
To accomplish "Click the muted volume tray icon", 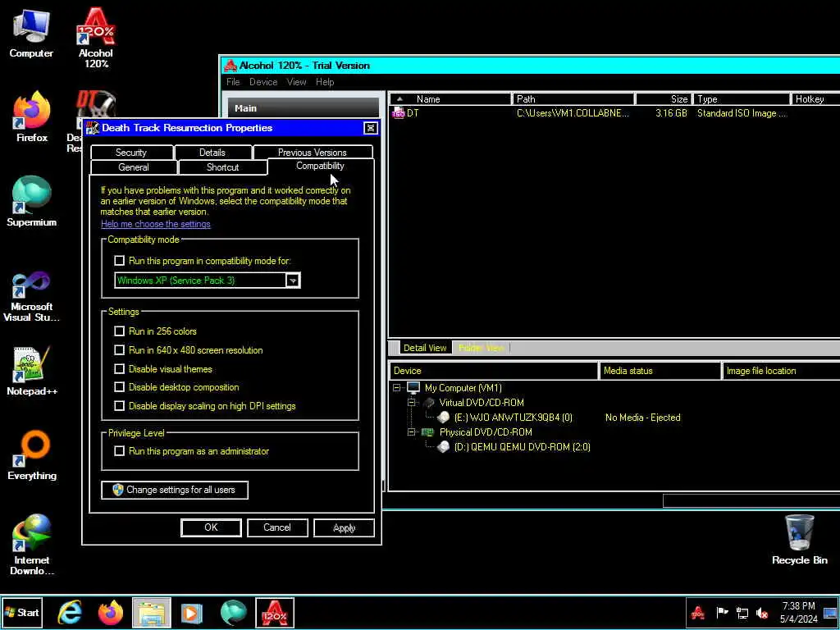I will coord(762,613).
